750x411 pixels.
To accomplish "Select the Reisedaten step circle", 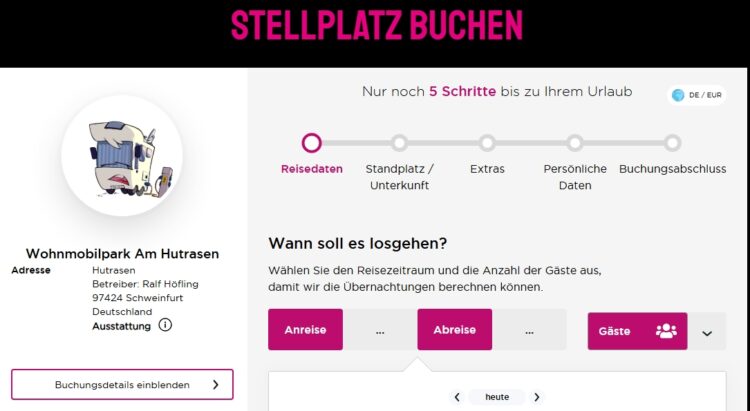I will (x=312, y=143).
